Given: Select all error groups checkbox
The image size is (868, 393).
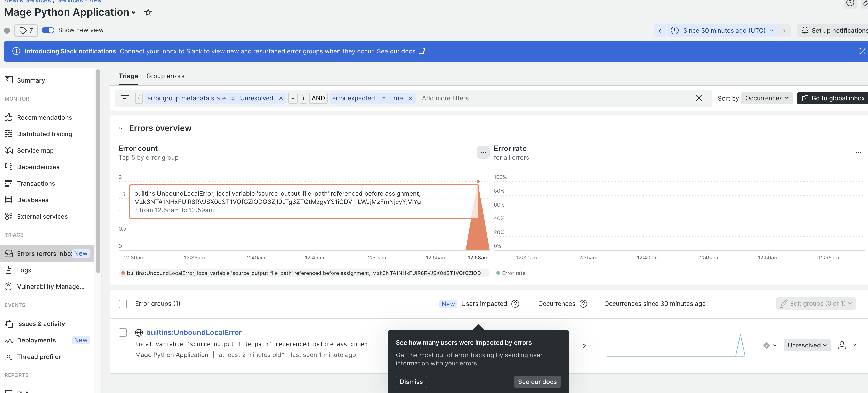Looking at the screenshot, I should [x=123, y=304].
